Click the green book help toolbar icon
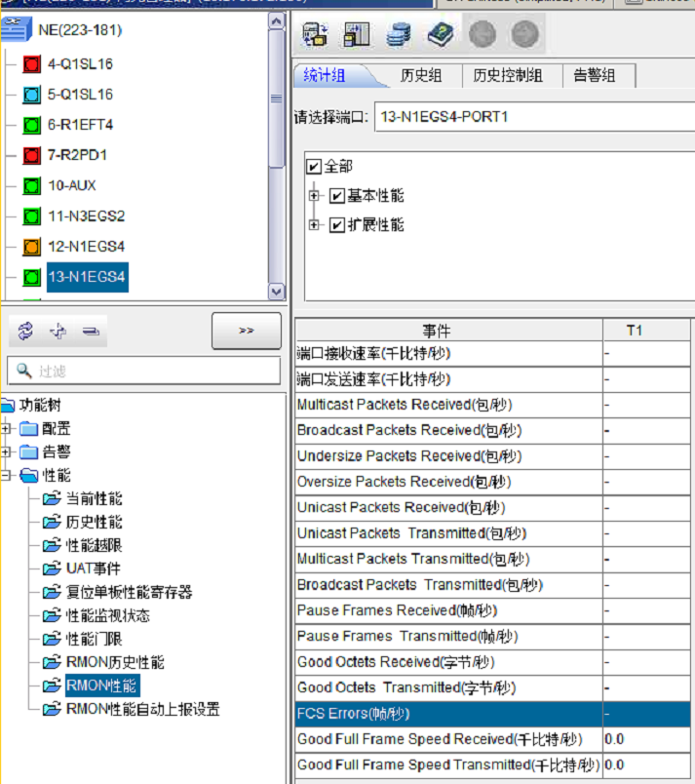This screenshot has width=695, height=784. point(441,34)
